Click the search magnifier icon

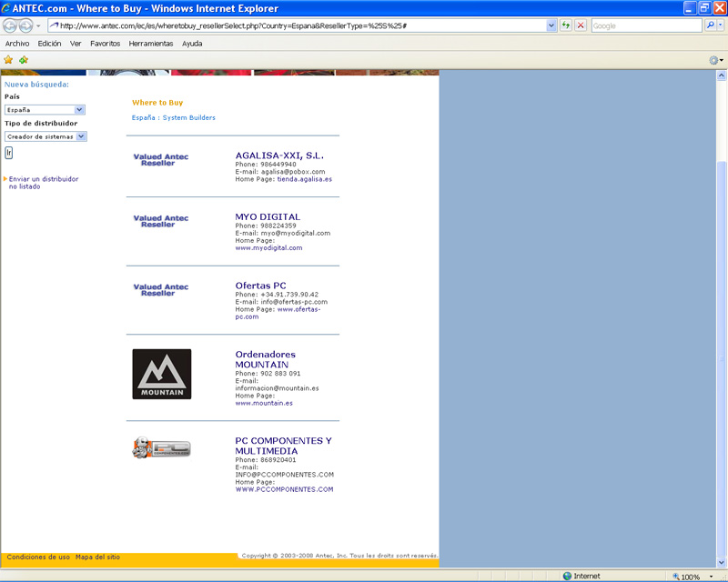point(710,25)
